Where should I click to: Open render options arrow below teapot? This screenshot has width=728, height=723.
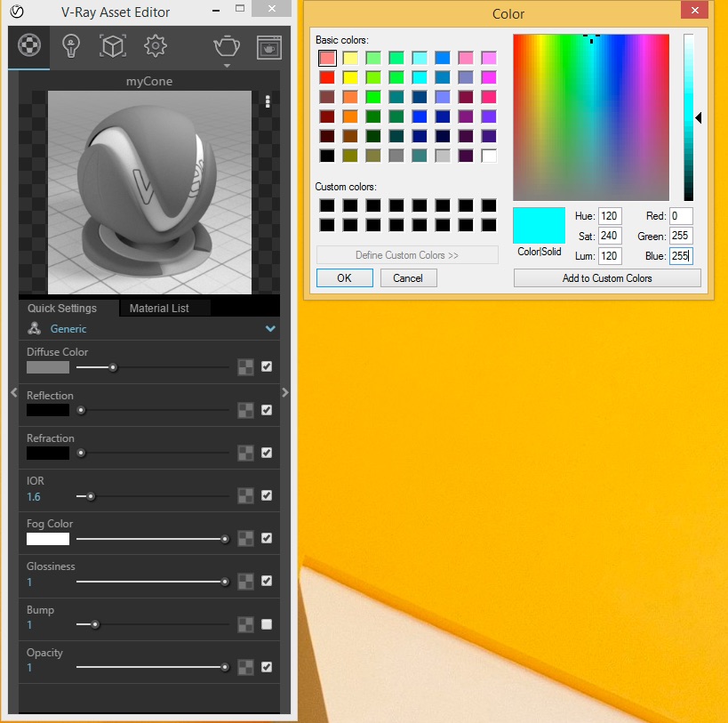pos(227,66)
